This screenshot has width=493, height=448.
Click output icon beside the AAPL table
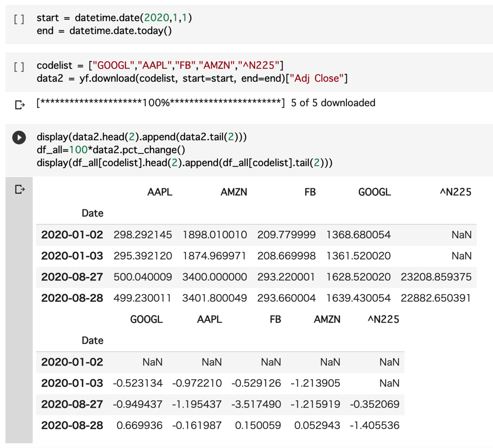[20, 189]
